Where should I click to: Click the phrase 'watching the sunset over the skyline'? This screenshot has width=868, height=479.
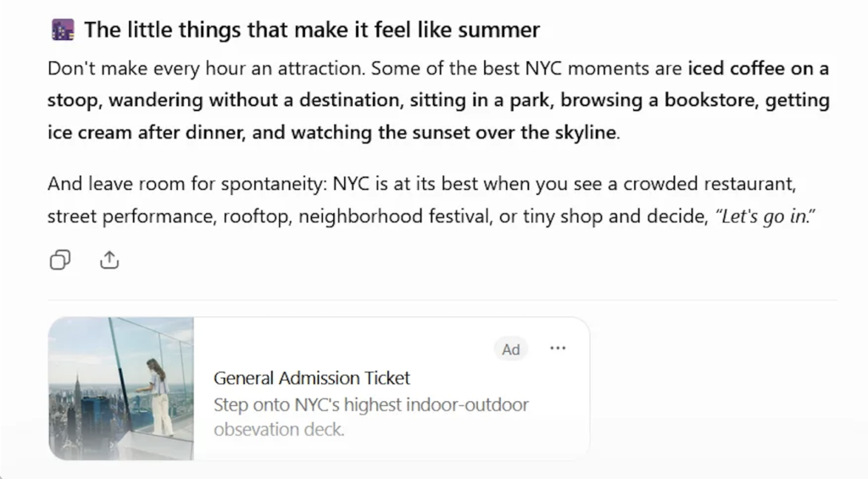[454, 132]
